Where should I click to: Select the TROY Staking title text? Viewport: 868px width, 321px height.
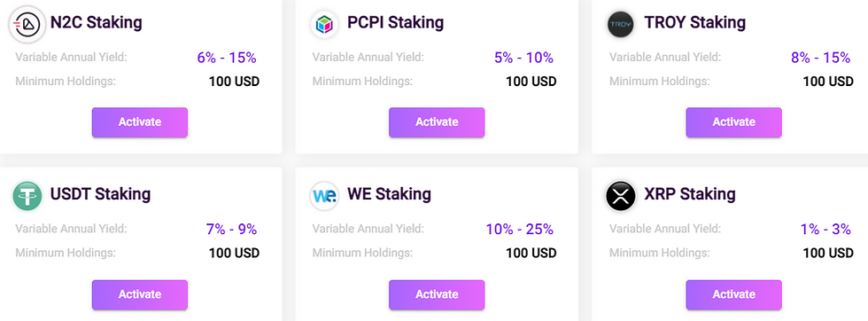tap(694, 23)
